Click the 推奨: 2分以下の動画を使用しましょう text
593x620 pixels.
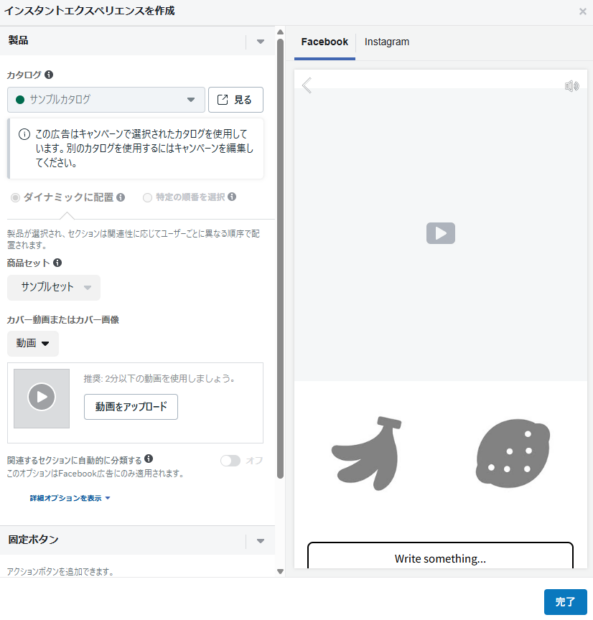point(159,378)
